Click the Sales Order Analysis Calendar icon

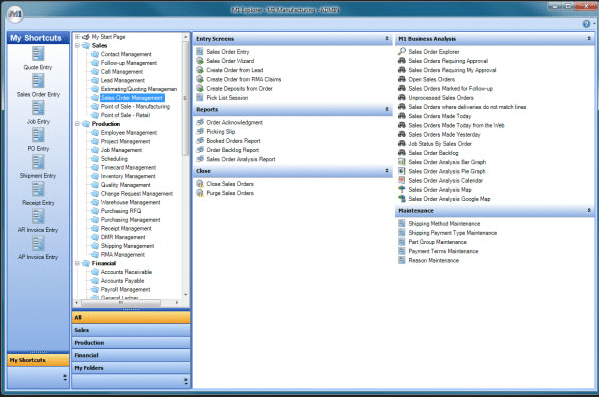[x=401, y=180]
